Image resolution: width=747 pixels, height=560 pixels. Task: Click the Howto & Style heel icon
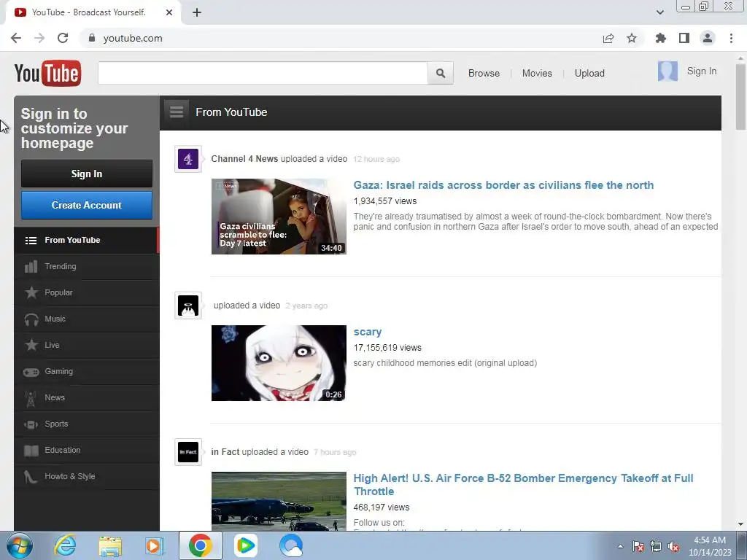[31, 477]
